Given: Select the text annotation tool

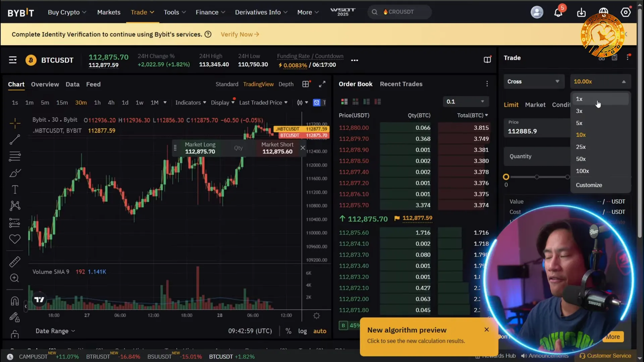Looking at the screenshot, I should (x=15, y=190).
